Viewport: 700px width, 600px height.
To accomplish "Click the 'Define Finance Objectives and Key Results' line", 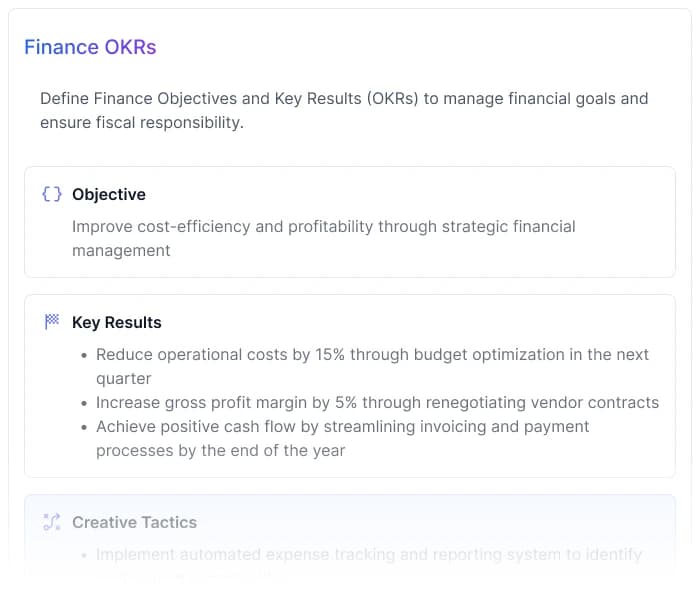I will click(x=344, y=99).
